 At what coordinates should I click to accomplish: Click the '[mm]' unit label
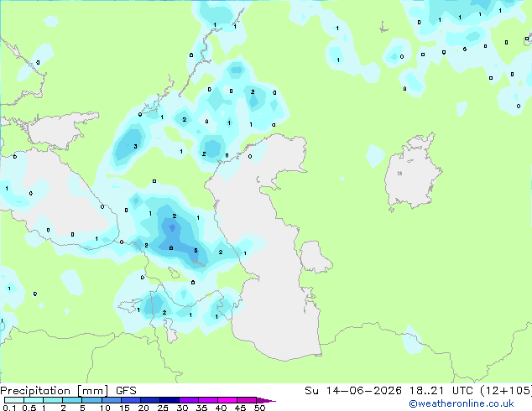pos(93,391)
